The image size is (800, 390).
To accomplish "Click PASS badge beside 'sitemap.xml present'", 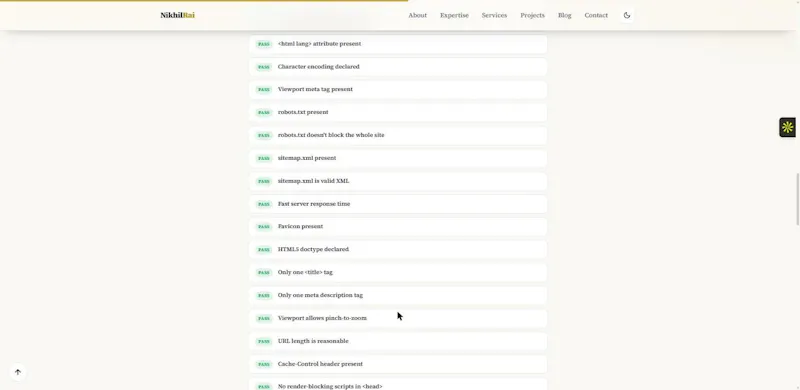I will click(x=264, y=158).
